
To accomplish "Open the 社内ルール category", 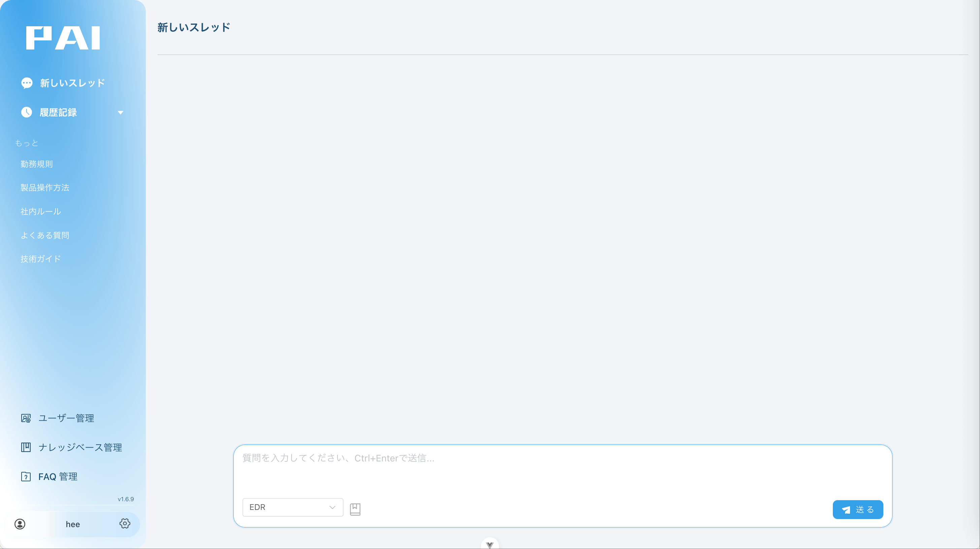I will [x=41, y=212].
